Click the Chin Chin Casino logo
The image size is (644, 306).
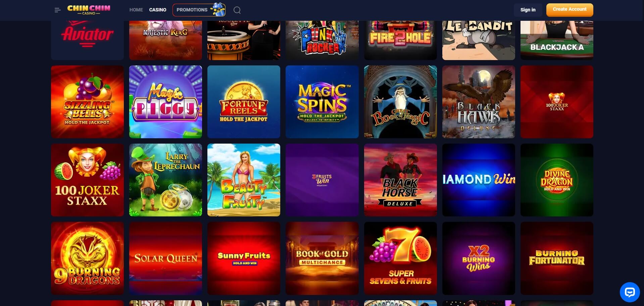(x=89, y=10)
